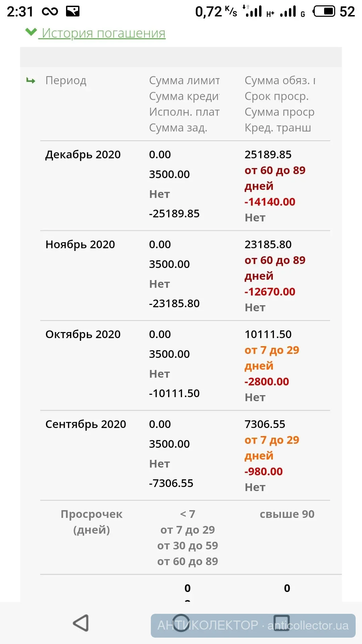This screenshot has height=644, width=362.
Task: Tap the image notification icon in status bar
Action: [x=73, y=12]
